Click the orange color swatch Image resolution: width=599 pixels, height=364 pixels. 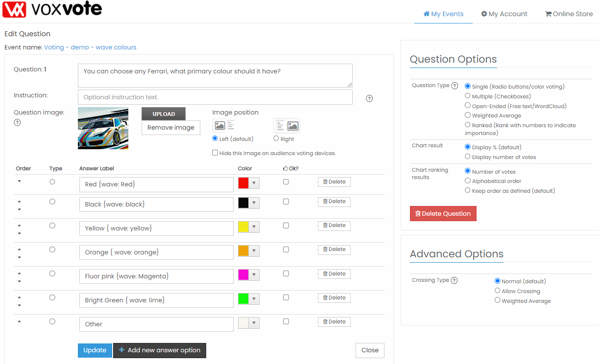point(243,251)
